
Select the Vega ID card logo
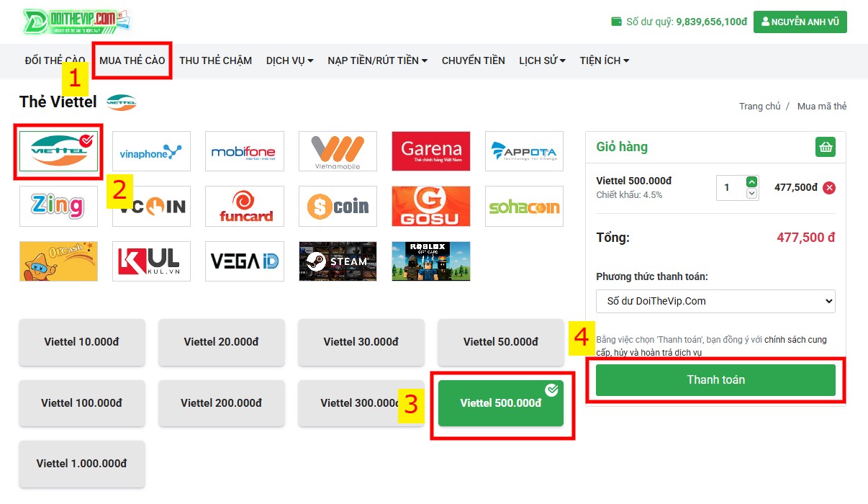click(x=244, y=261)
